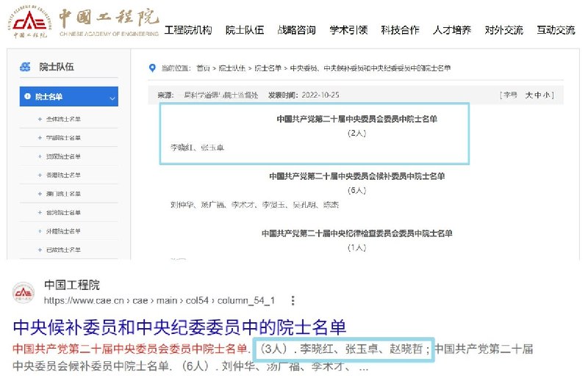Select the blue 院士名单 sidebar item
The image size is (588, 392).
(x=68, y=97)
